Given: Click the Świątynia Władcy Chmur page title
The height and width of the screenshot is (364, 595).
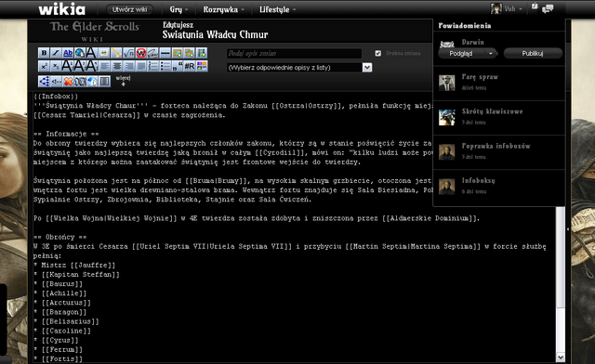Looking at the screenshot, I should pyautogui.click(x=215, y=35).
